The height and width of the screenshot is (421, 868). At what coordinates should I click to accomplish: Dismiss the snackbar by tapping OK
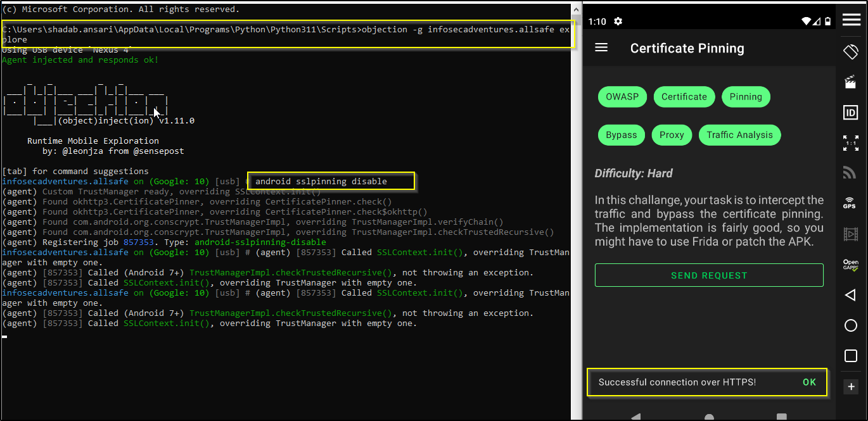(809, 382)
